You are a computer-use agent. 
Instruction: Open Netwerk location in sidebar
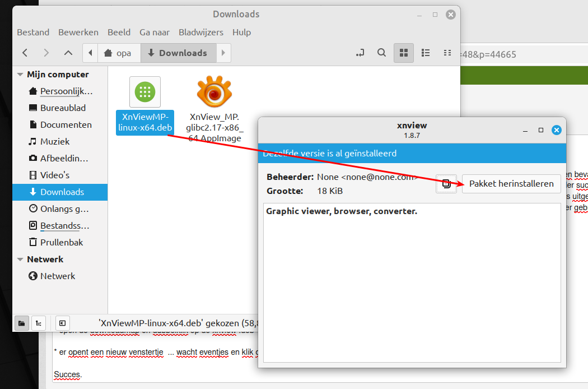60,276
